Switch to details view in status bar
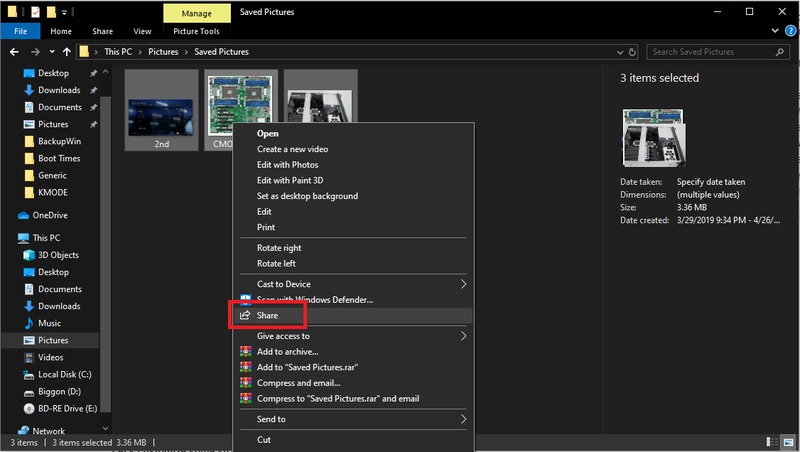 (x=773, y=442)
